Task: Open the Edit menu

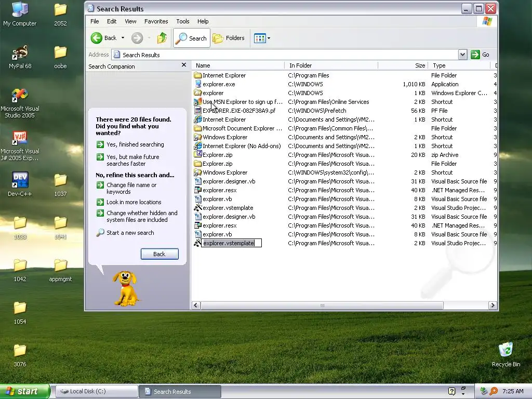Action: pyautogui.click(x=112, y=21)
